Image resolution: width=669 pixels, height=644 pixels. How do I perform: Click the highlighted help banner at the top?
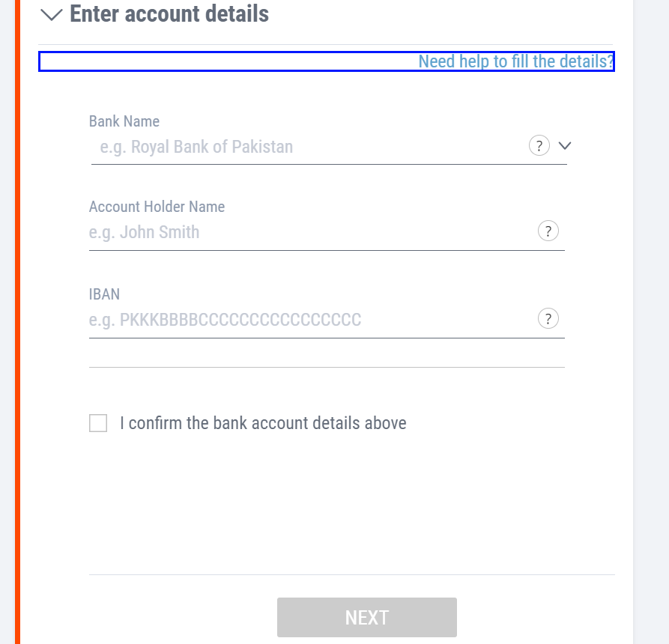[327, 61]
